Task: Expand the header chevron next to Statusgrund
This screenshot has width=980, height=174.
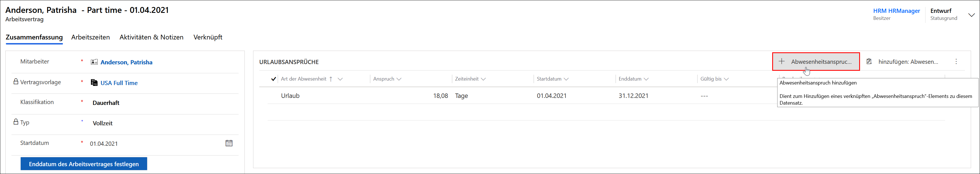Action: 971,15
